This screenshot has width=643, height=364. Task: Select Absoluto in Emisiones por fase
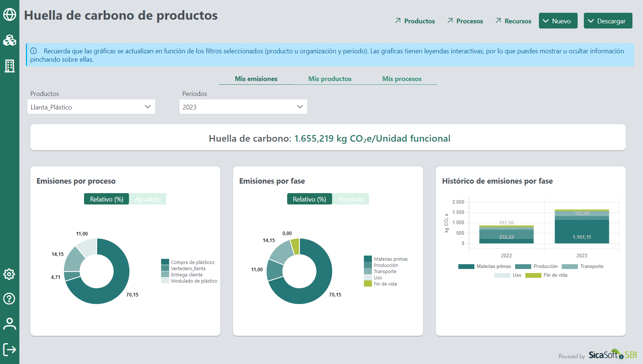pos(350,199)
